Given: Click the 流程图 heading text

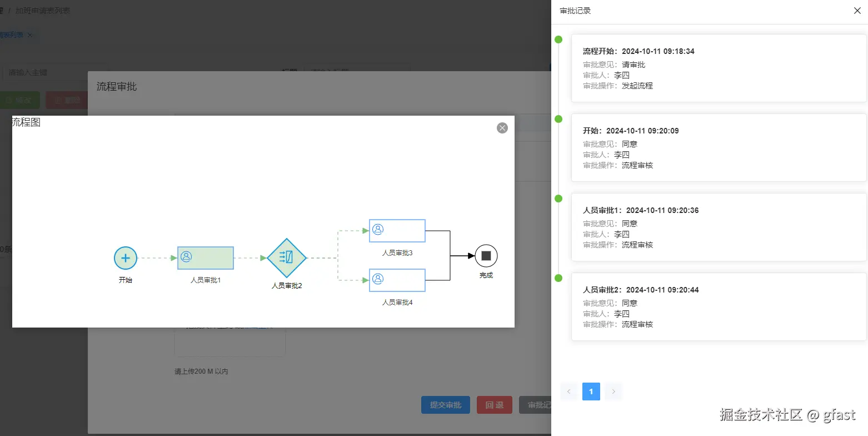Looking at the screenshot, I should 26,122.
